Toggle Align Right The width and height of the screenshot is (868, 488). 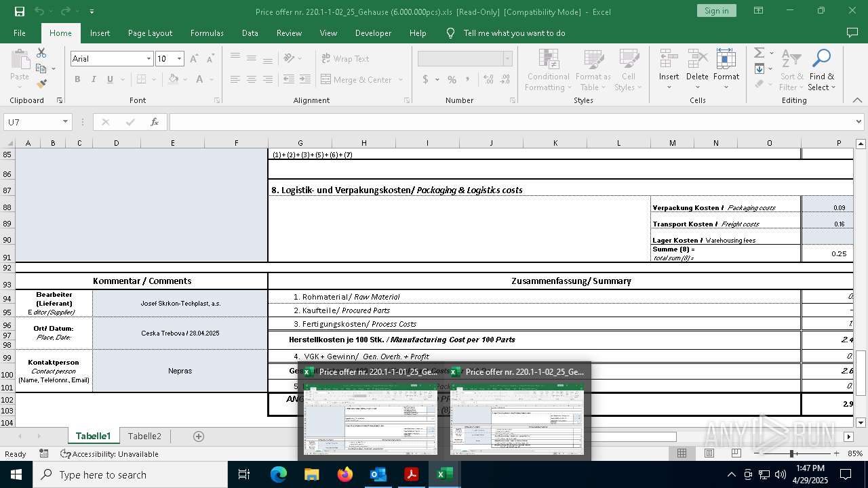coord(267,79)
